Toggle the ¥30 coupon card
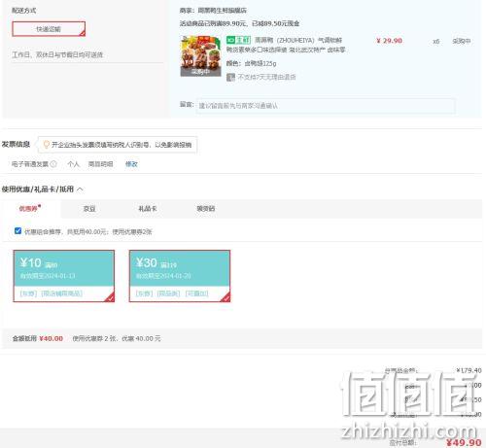The width and height of the screenshot is (486, 448). tap(180, 276)
